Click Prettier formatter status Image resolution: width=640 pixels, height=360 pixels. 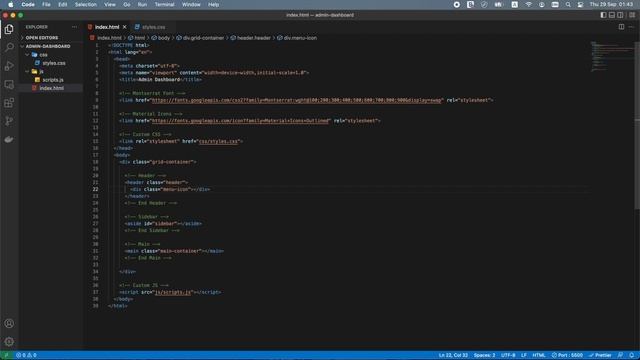[600, 355]
